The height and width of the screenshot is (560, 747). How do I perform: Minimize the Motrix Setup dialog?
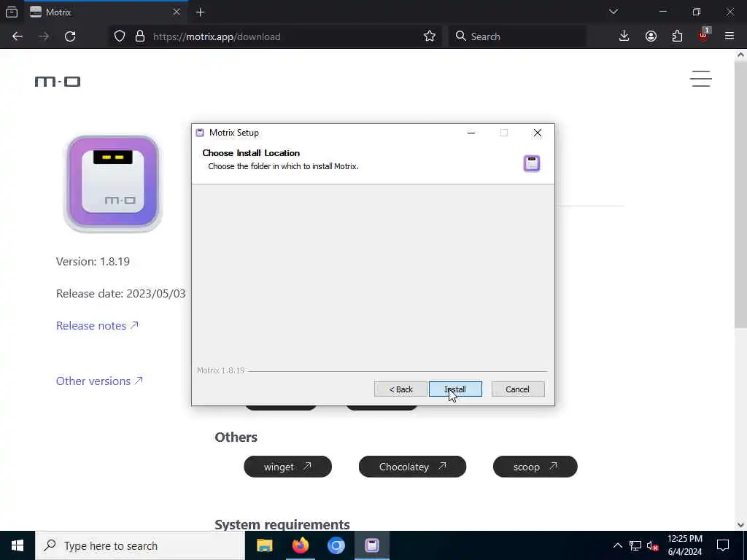(471, 133)
